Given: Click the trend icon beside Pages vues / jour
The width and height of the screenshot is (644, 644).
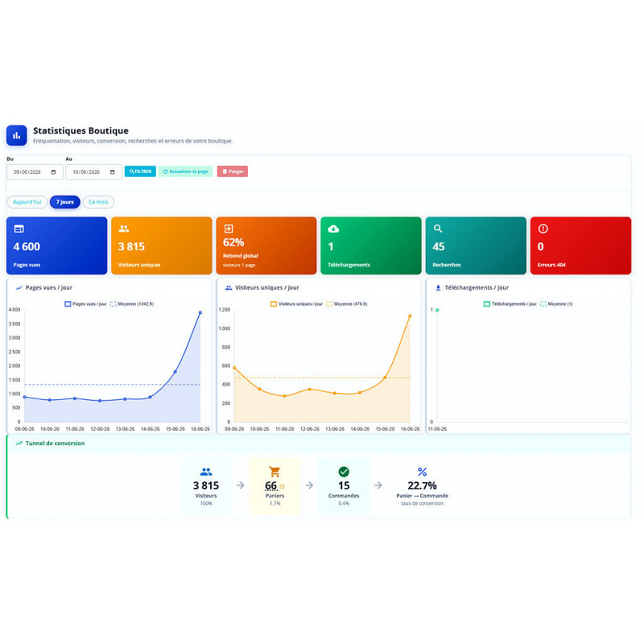Looking at the screenshot, I should [x=19, y=288].
